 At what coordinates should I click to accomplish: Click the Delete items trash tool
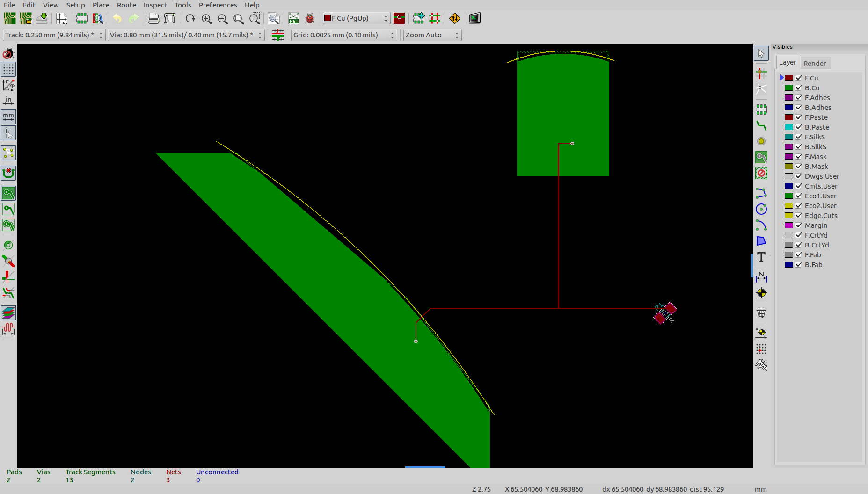[x=761, y=313]
